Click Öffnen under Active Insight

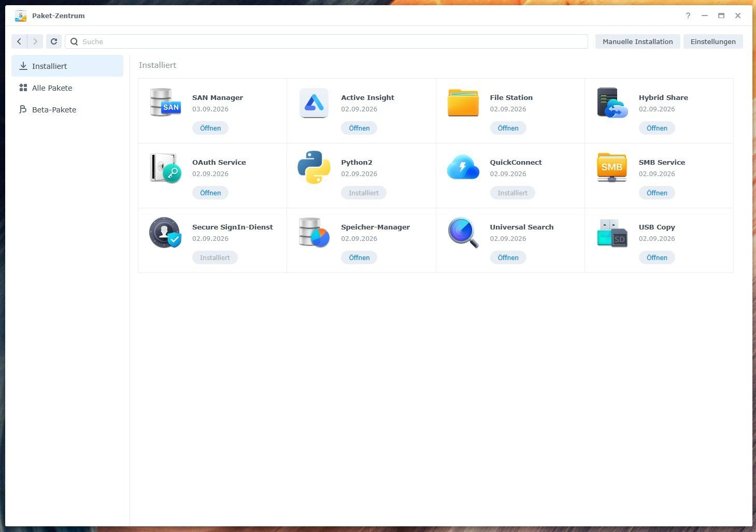point(359,128)
